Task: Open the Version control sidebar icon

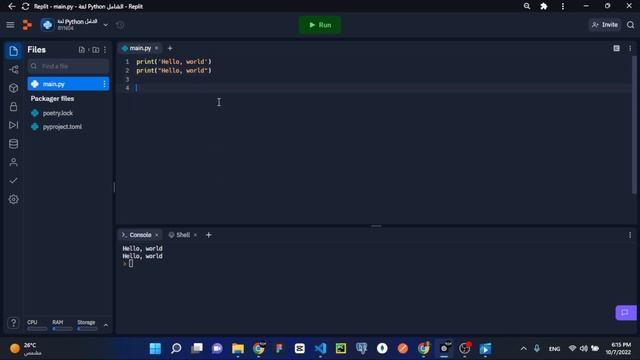Action: click(13, 69)
